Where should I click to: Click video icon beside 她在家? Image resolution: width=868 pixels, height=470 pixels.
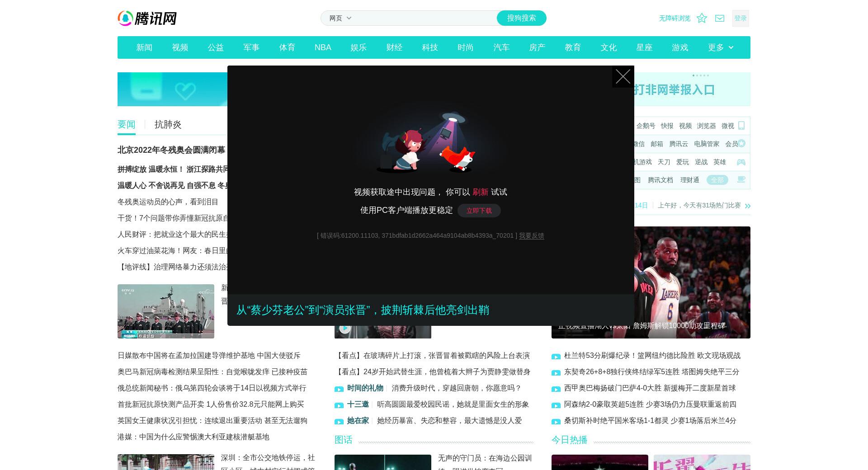click(339, 421)
